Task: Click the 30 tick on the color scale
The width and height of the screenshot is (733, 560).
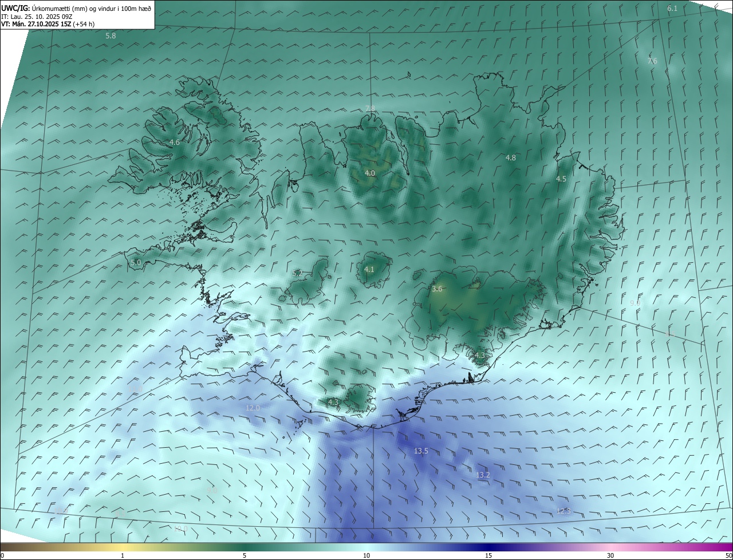Action: point(610,555)
